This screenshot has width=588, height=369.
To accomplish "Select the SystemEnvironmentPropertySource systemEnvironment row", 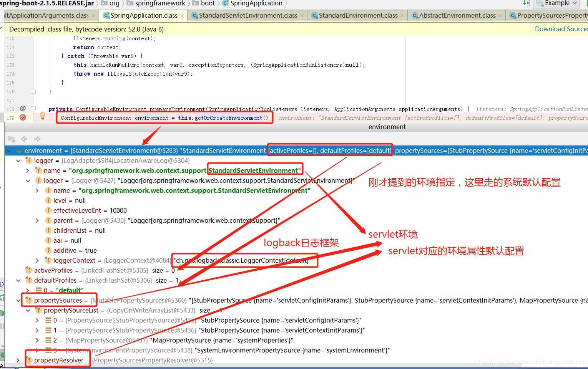I will click(296, 350).
